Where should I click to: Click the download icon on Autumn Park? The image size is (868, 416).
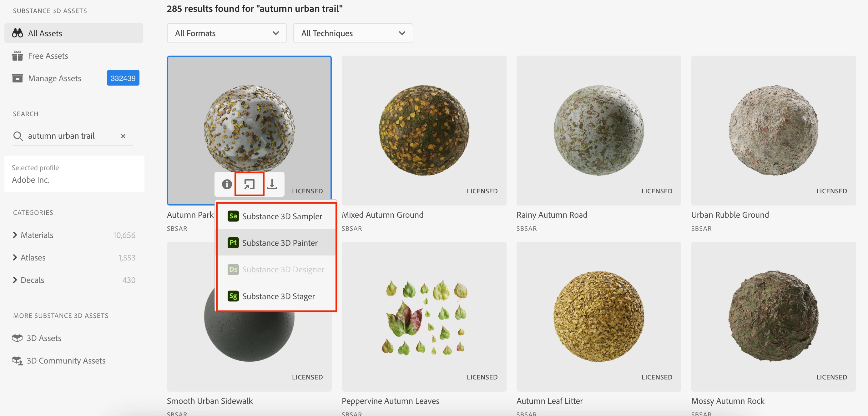click(x=272, y=184)
